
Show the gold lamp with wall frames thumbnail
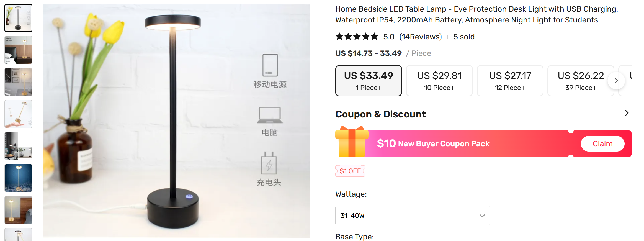(x=19, y=82)
